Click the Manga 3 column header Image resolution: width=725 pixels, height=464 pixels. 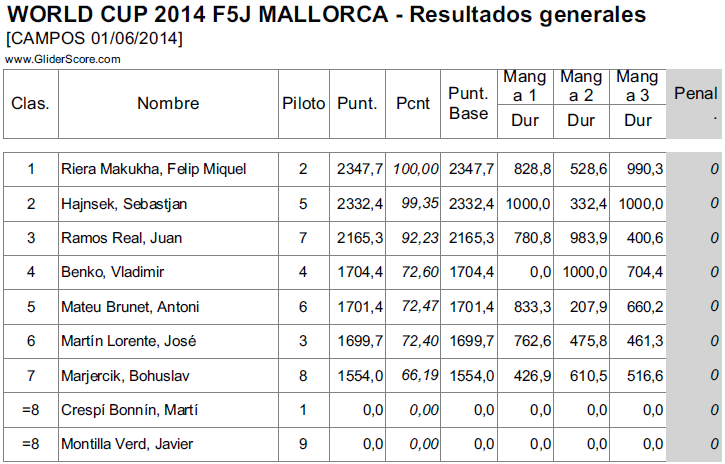(x=637, y=86)
